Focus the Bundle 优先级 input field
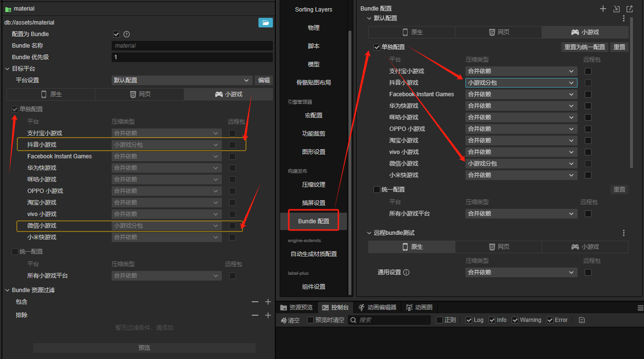 [x=192, y=57]
